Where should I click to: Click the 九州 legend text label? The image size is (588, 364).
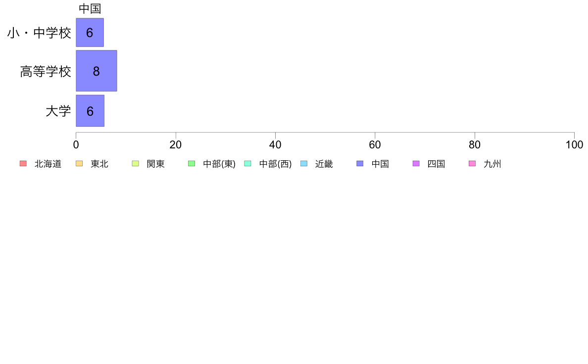coord(492,164)
